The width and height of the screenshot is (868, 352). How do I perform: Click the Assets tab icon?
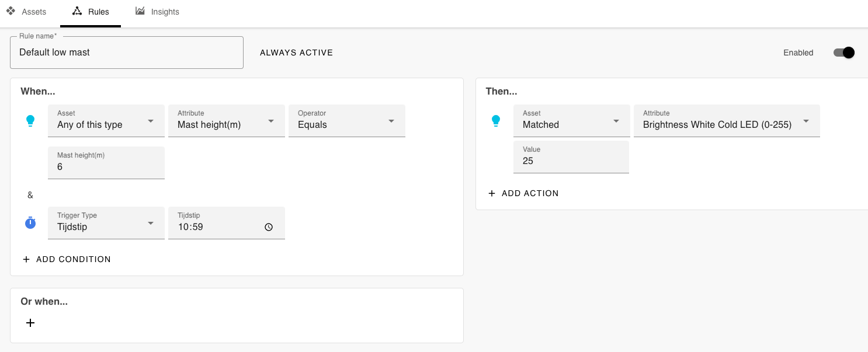pyautogui.click(x=11, y=11)
